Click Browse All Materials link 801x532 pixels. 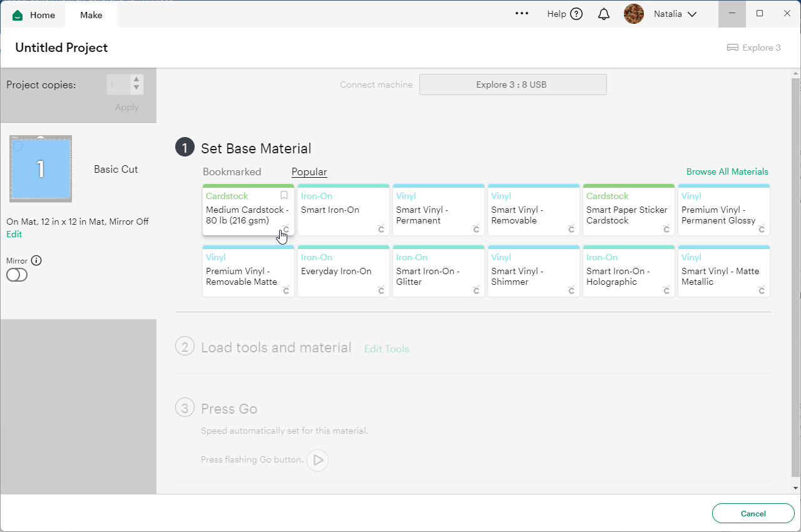tap(727, 171)
